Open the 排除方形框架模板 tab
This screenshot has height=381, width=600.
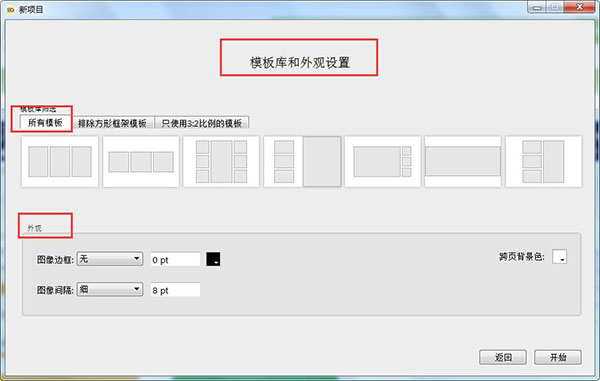coord(112,123)
